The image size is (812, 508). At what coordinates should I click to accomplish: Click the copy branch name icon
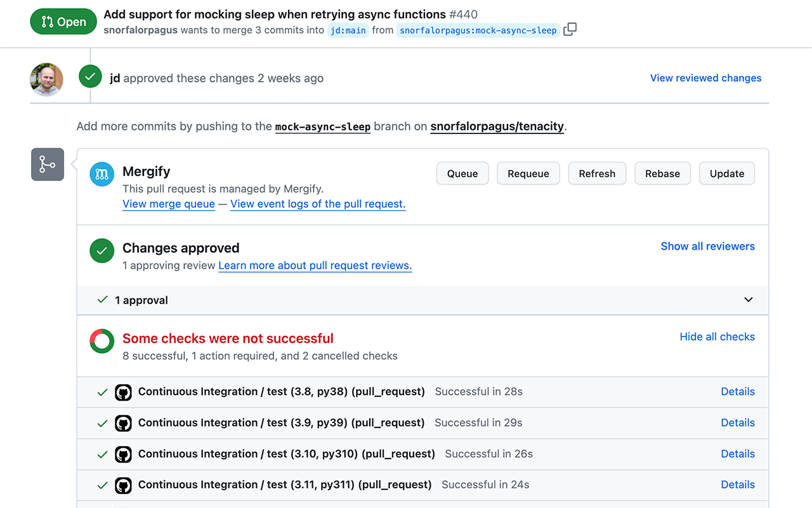[x=569, y=29]
